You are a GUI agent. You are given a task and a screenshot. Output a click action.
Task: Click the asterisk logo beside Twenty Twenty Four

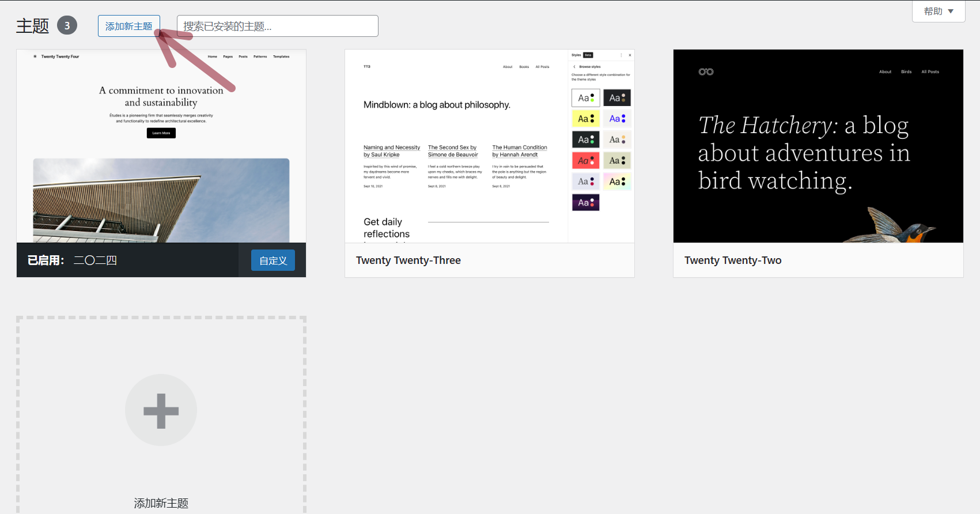(x=35, y=56)
